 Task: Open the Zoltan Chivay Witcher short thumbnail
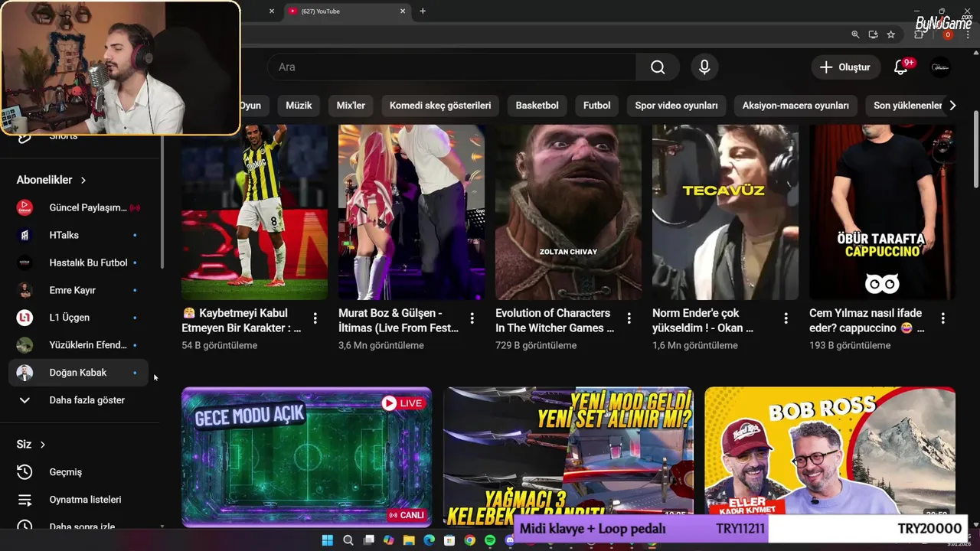pyautogui.click(x=568, y=213)
